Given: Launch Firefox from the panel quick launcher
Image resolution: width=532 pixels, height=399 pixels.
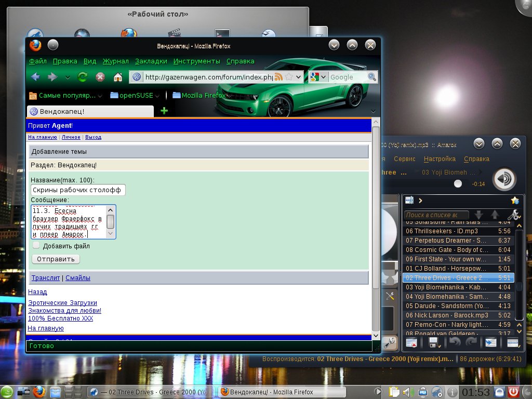Looking at the screenshot, I should 39,392.
